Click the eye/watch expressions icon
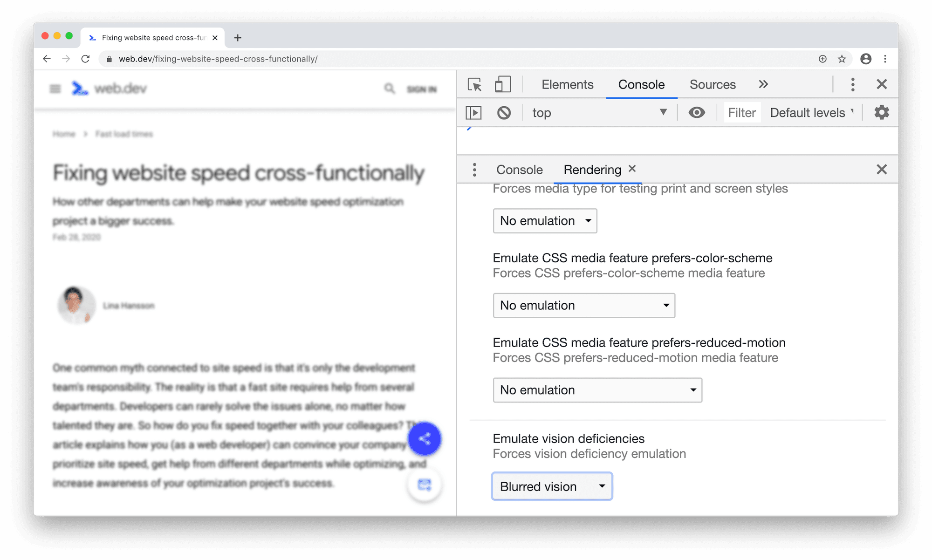Image resolution: width=932 pixels, height=560 pixels. [696, 112]
